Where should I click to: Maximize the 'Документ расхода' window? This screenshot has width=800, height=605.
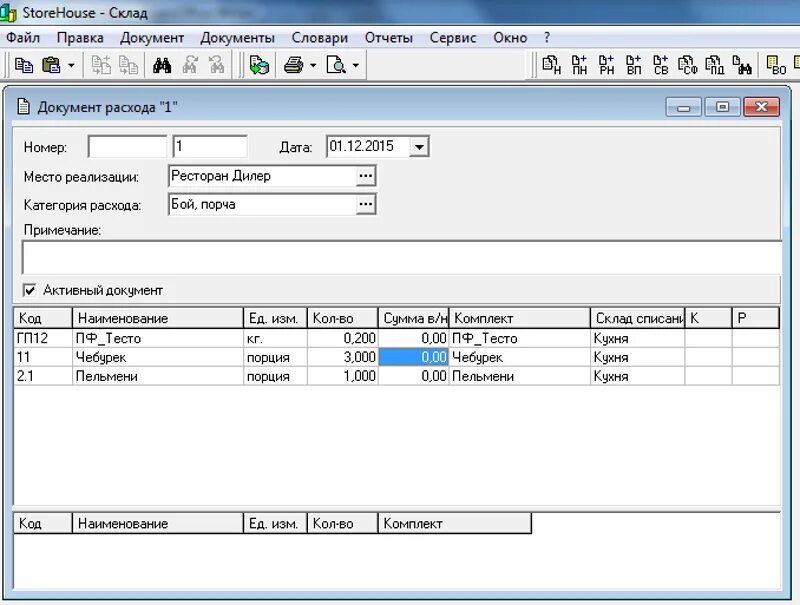pyautogui.click(x=722, y=107)
